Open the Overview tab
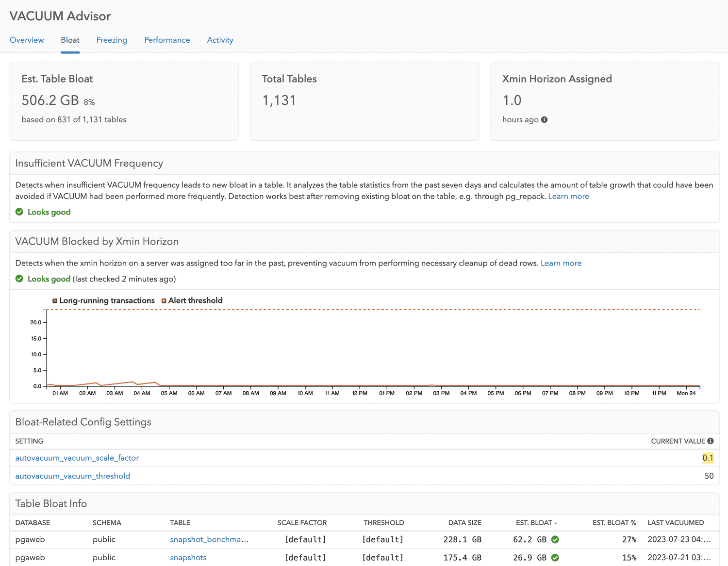Screen dimensions: 728x566 point(27,40)
